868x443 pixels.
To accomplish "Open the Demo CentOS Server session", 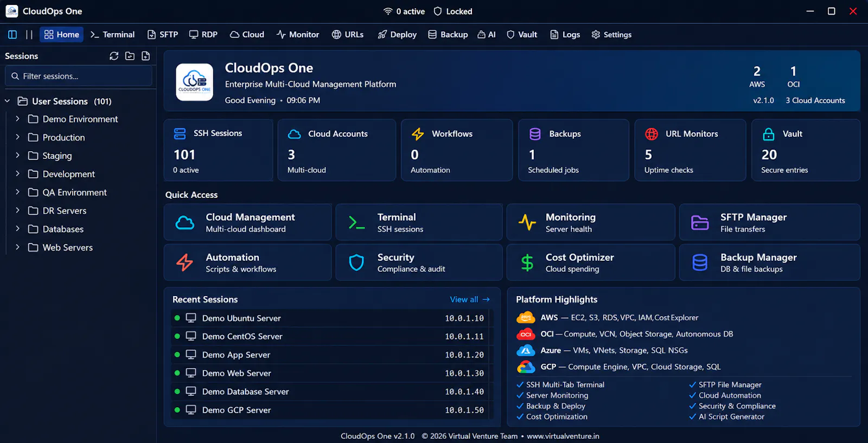I will [329, 336].
